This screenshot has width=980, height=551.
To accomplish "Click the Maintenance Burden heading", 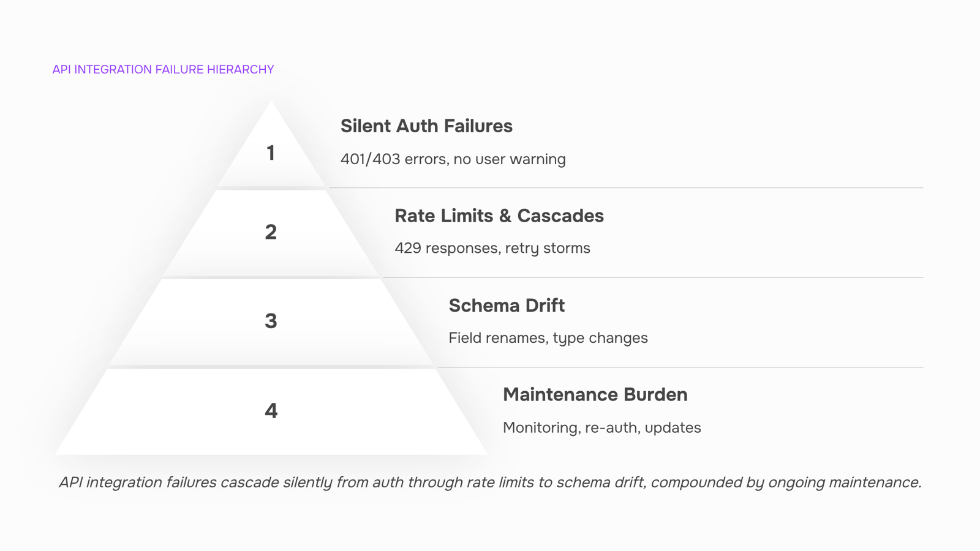I will point(595,395).
